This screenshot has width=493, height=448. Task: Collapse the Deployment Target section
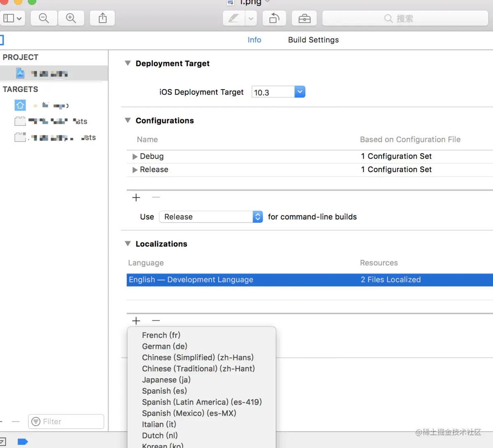128,63
